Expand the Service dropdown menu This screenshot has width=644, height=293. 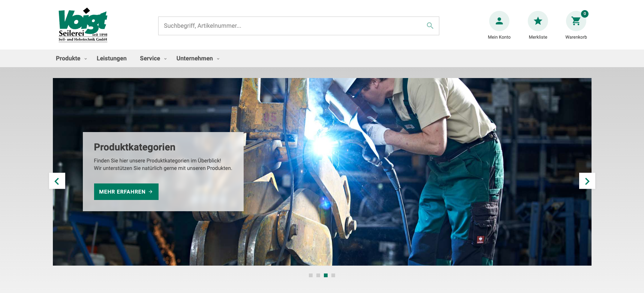[x=153, y=59]
